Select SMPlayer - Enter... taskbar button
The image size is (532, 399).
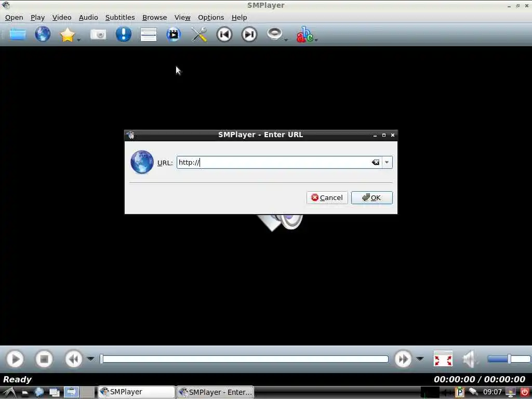click(x=216, y=392)
